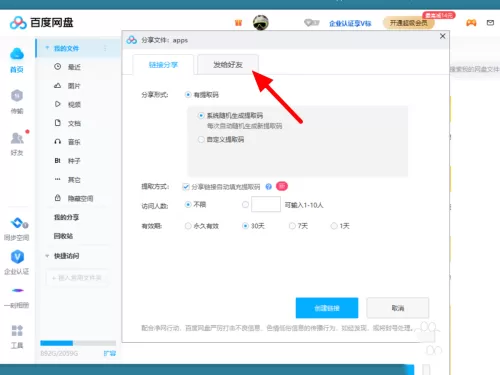
Task: Open the 企业认证 shield icon
Action: [x=17, y=257]
